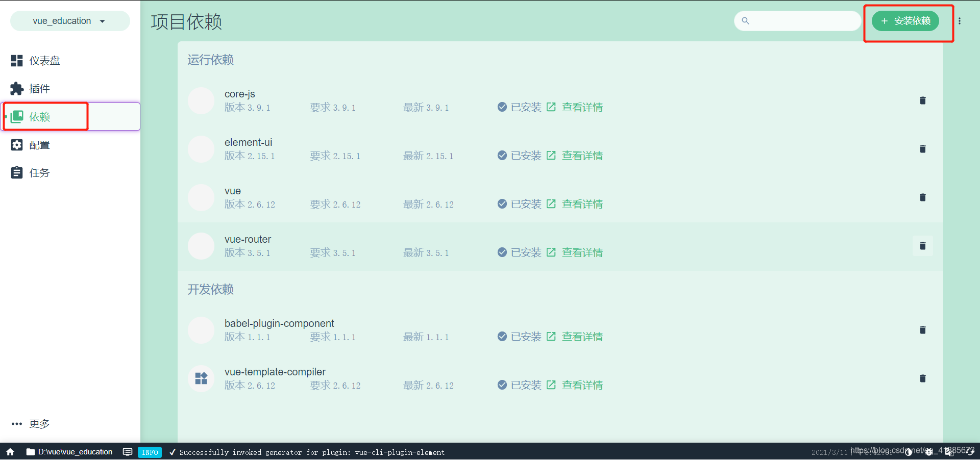980x460 pixels.
Task: Click the search magnifier icon
Action: click(x=746, y=21)
